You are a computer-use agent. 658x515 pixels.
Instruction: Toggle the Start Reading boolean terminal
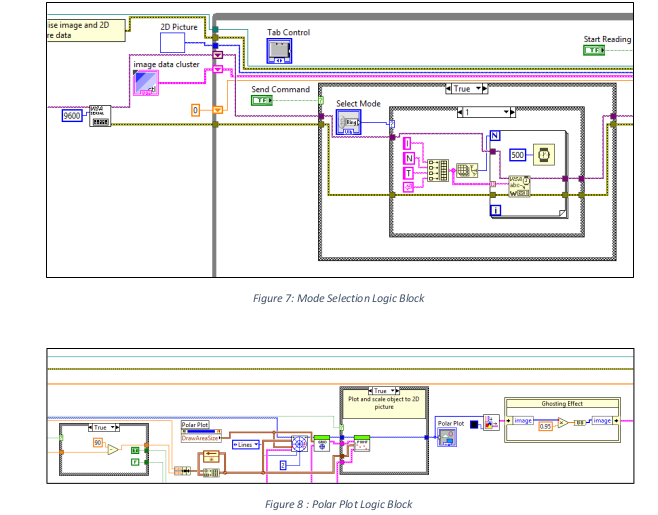594,50
